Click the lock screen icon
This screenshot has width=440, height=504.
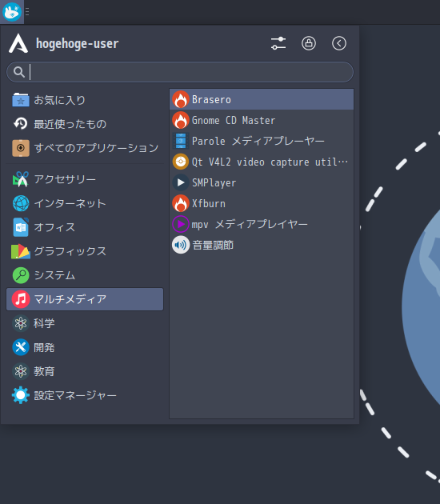(x=309, y=43)
